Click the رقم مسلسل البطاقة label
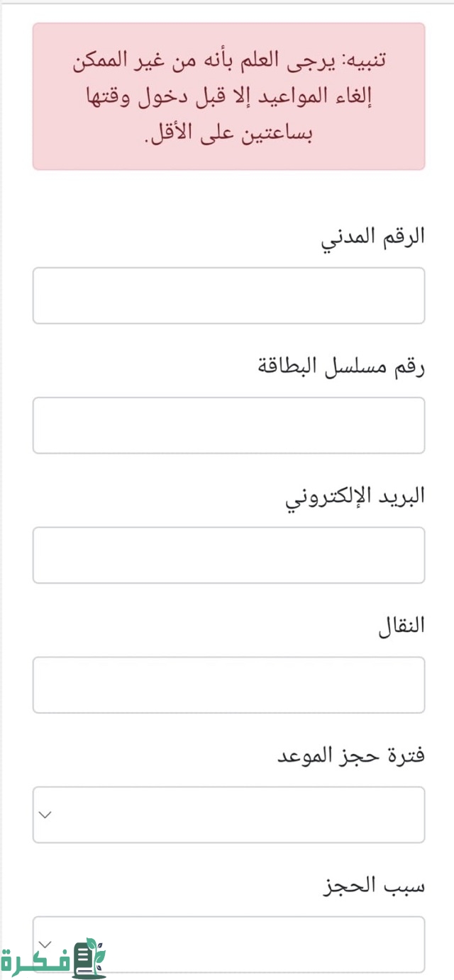Image resolution: width=454 pixels, height=980 pixels. tap(340, 367)
